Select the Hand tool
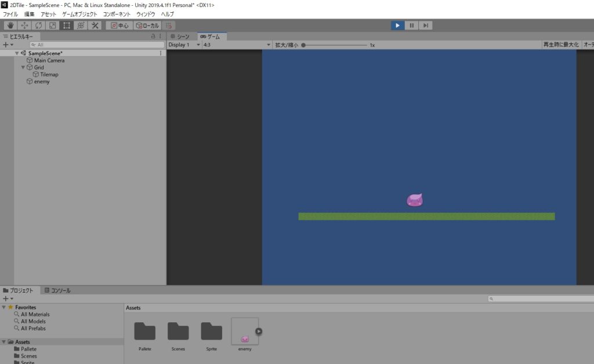The width and height of the screenshot is (594, 364). [x=10, y=26]
